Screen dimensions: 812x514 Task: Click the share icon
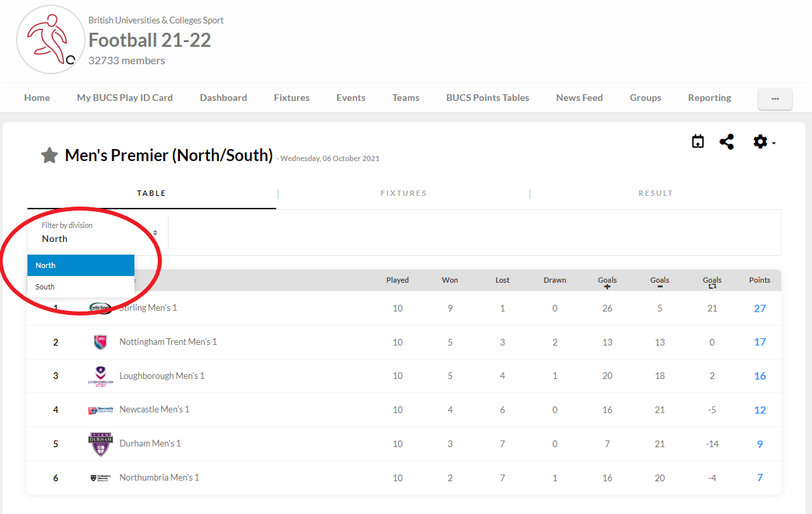pos(726,142)
